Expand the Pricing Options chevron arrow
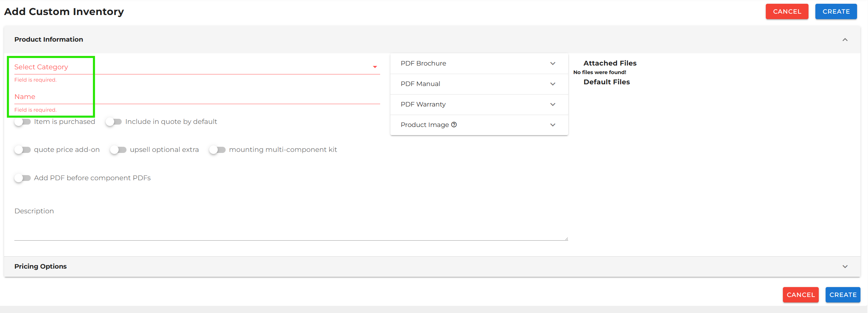868x313 pixels. (x=845, y=267)
